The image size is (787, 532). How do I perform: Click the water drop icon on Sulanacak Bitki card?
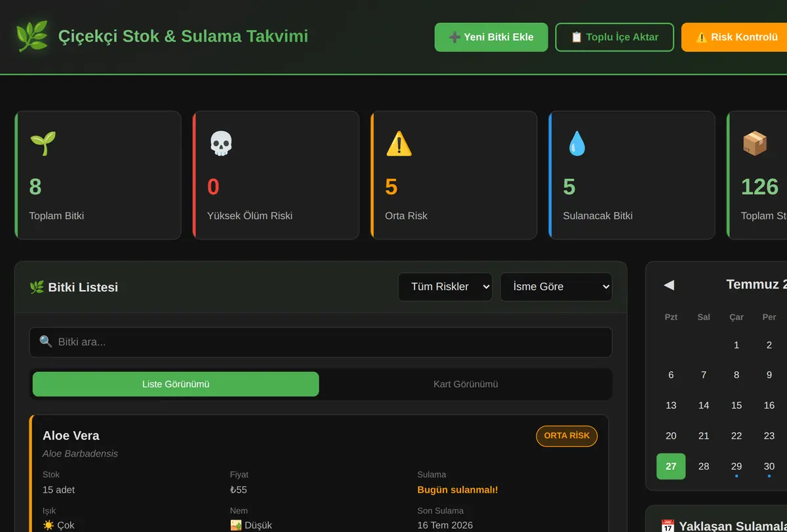576,144
